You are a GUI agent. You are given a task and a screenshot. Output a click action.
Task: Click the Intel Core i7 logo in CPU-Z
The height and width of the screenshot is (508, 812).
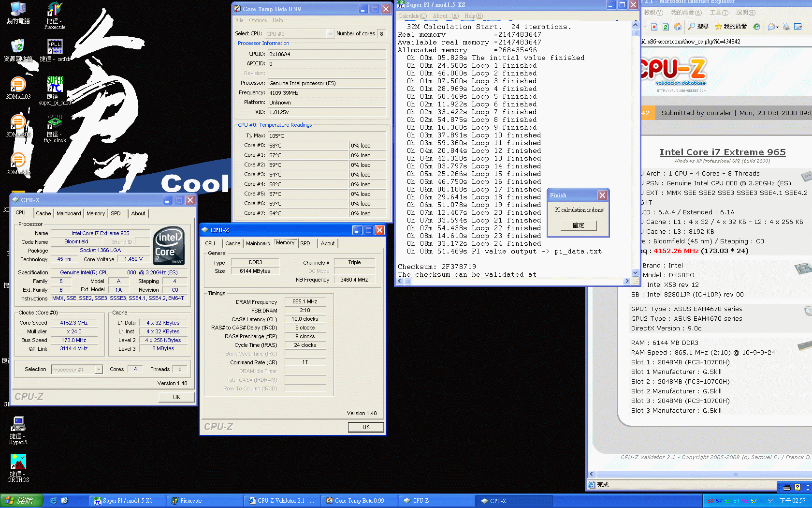coord(169,245)
